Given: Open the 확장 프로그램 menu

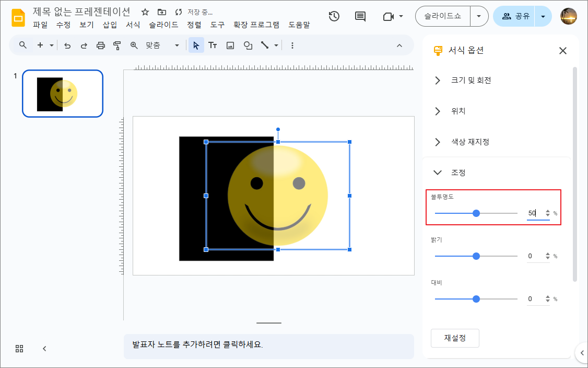Looking at the screenshot, I should [256, 25].
